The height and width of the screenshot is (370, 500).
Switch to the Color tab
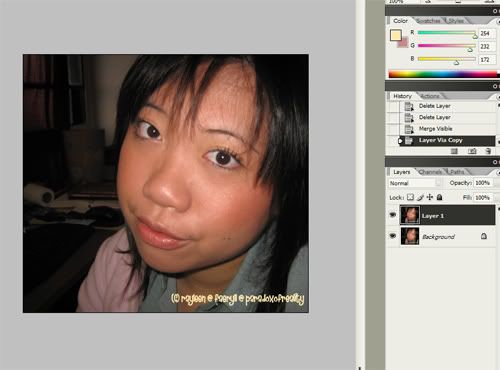[x=400, y=21]
